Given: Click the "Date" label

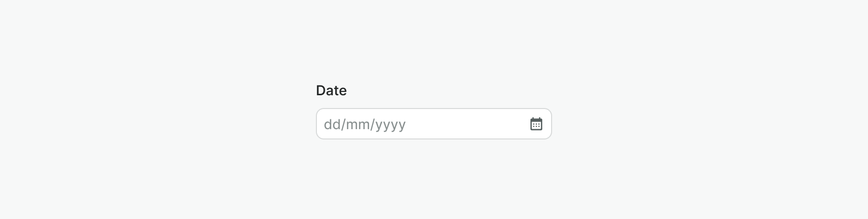Looking at the screenshot, I should pos(331,90).
